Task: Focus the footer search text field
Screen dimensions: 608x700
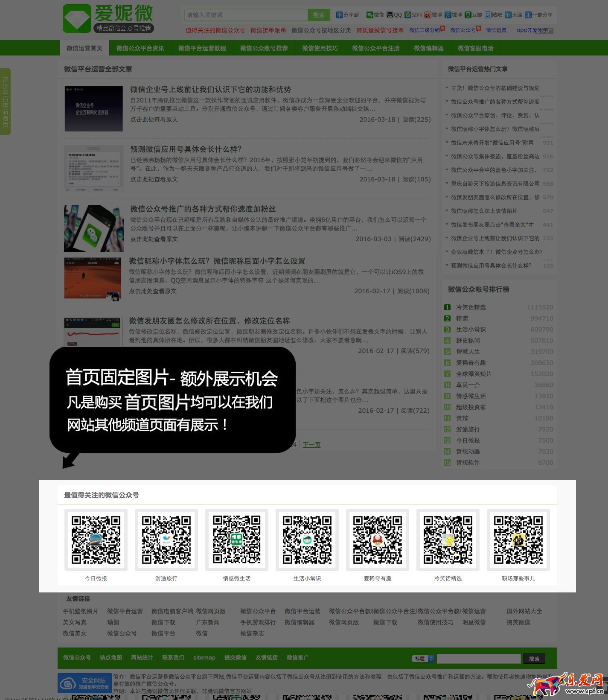Action: coord(479,659)
